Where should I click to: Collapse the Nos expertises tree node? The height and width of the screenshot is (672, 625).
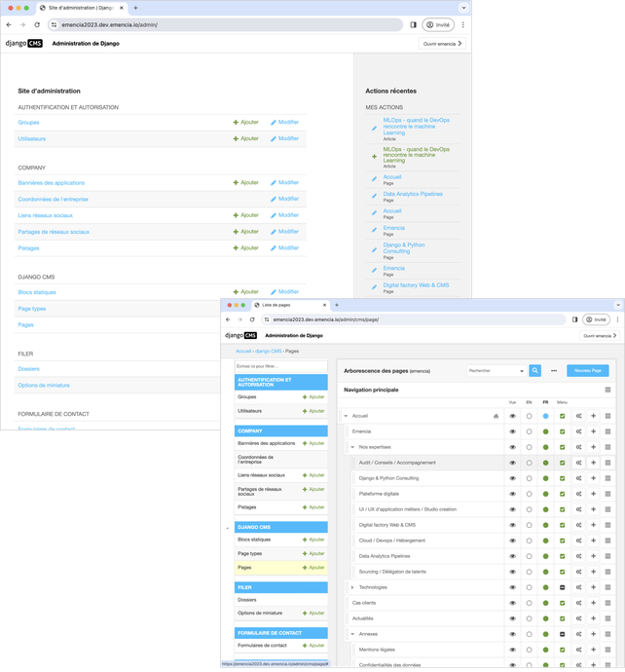pyautogui.click(x=352, y=447)
